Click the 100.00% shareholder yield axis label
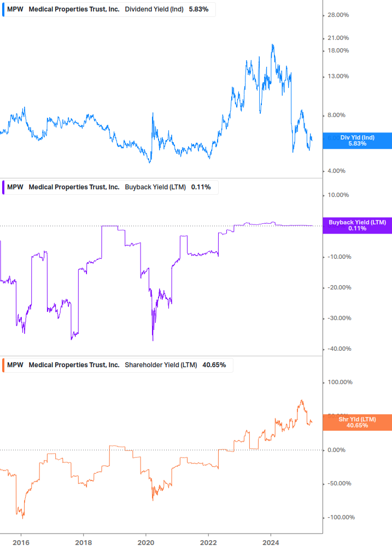Screen dimensions: 392x550 point(340,383)
